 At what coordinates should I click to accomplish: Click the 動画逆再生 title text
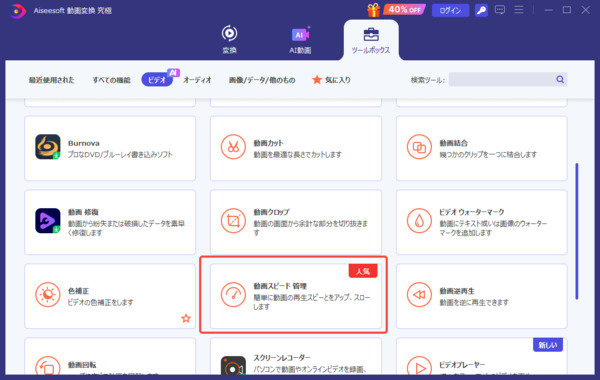point(457,291)
